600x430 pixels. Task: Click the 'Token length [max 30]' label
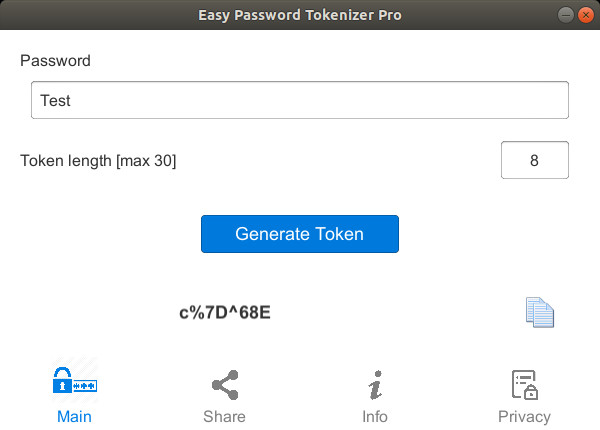coord(98,160)
